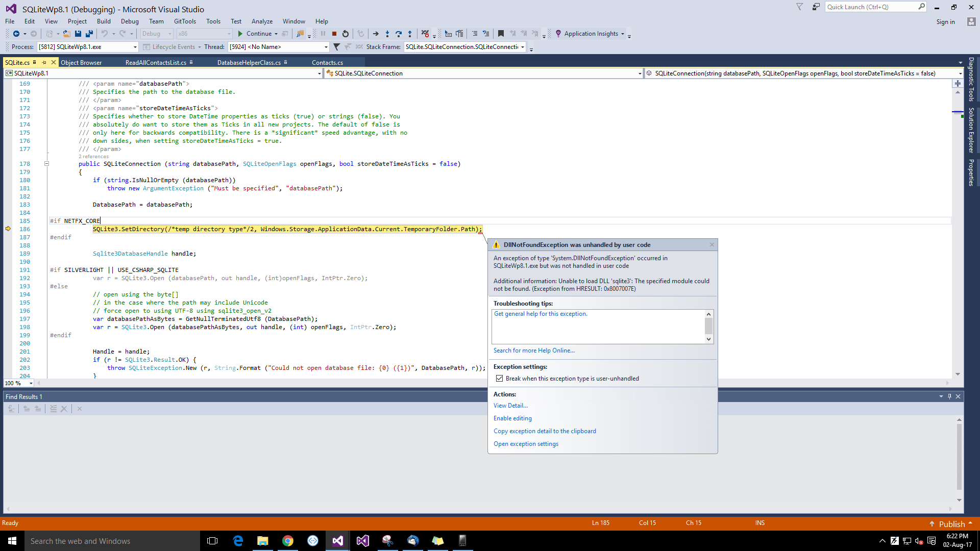Click Search for more Help Online
Screen dimensions: 980x551
click(534, 350)
